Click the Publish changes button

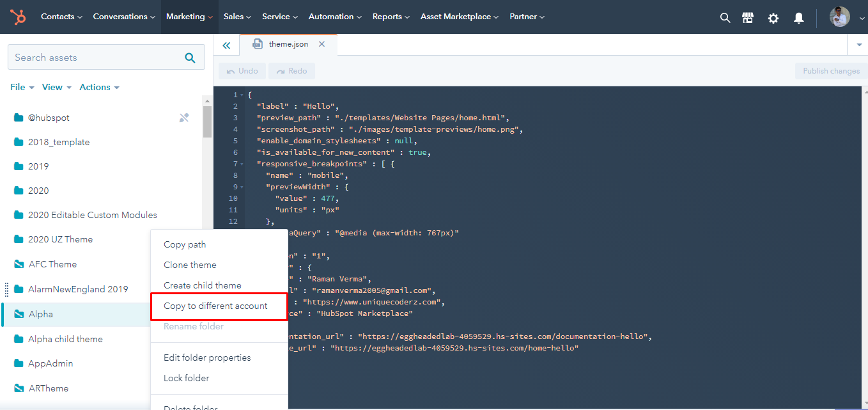(831, 71)
